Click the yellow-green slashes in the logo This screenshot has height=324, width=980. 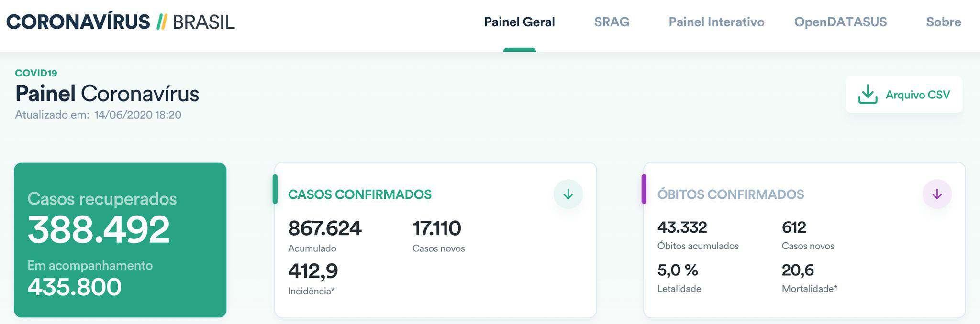[162, 22]
